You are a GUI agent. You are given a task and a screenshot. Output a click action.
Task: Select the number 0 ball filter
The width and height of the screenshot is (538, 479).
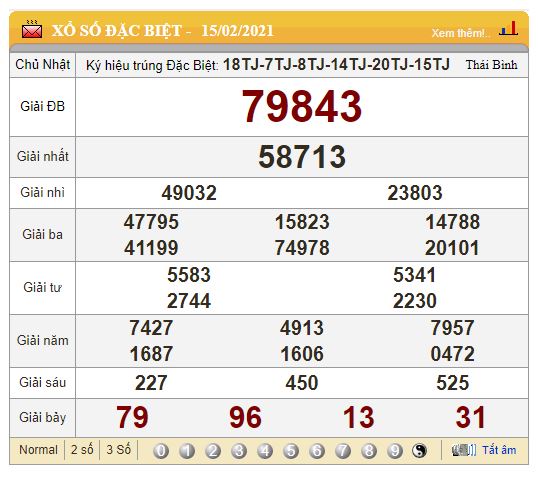click(161, 451)
